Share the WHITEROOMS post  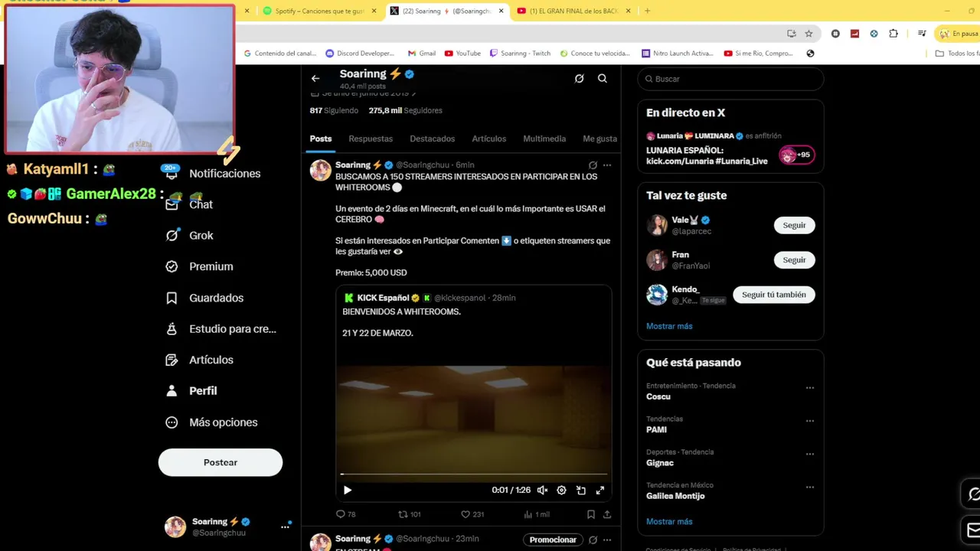click(x=607, y=515)
